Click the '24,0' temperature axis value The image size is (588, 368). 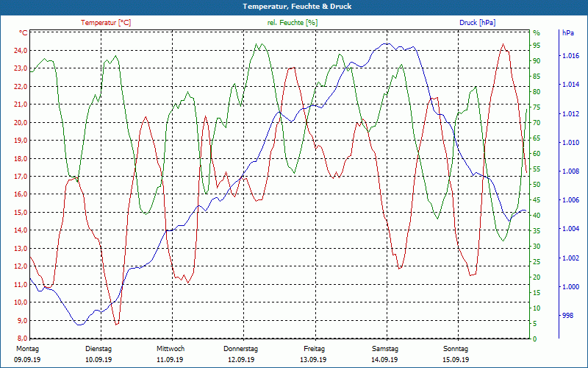click(21, 50)
